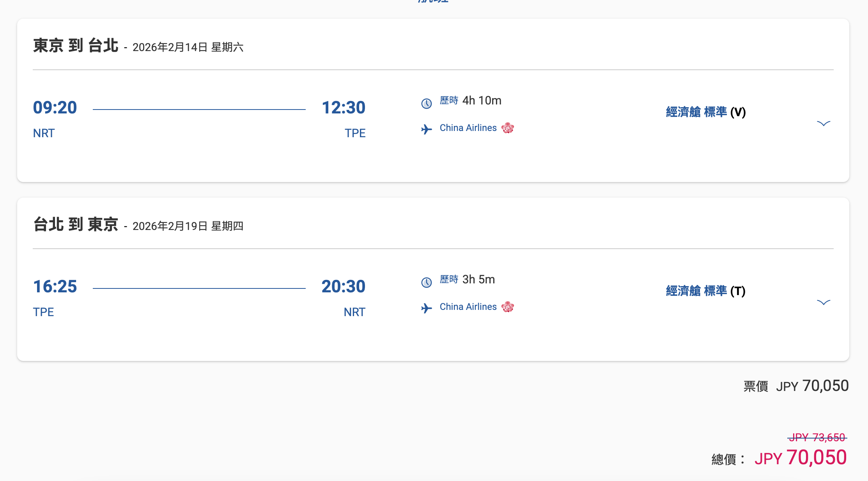Click the red JPY 70,050 total price
868x481 pixels.
(801, 458)
